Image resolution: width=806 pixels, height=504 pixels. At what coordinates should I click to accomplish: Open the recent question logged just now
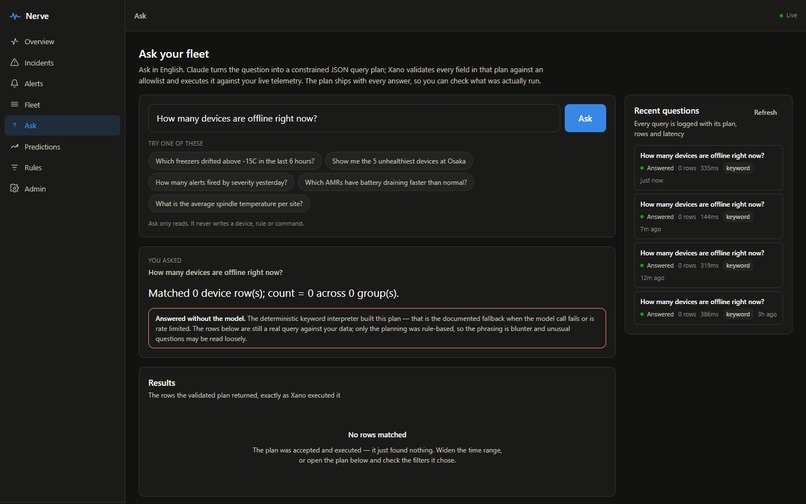pyautogui.click(x=708, y=168)
